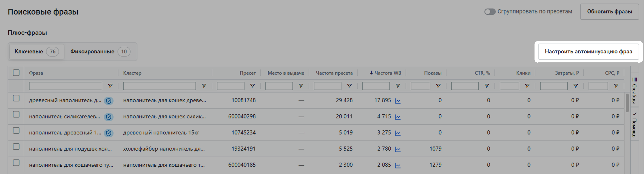Focus the Затраты filter input field
This screenshot has width=644, height=174.
554,86
